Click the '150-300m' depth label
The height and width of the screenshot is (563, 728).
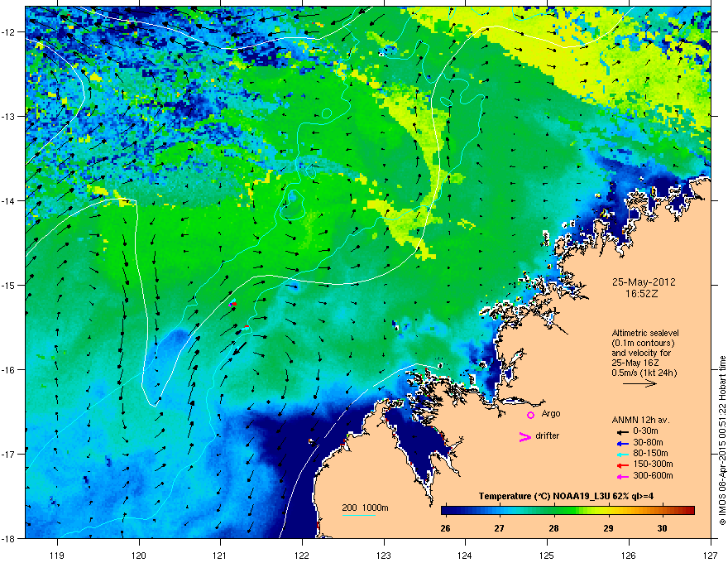click(653, 464)
